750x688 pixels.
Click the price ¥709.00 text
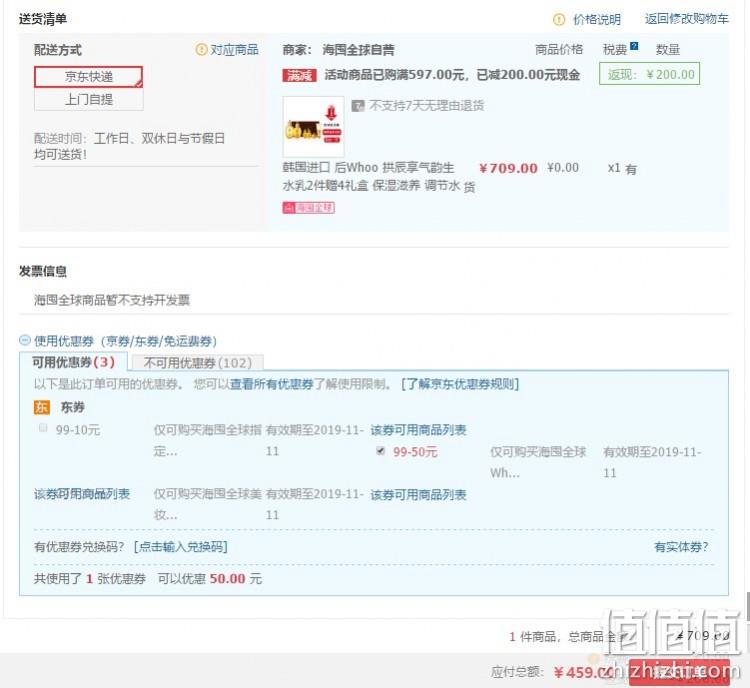click(x=508, y=168)
